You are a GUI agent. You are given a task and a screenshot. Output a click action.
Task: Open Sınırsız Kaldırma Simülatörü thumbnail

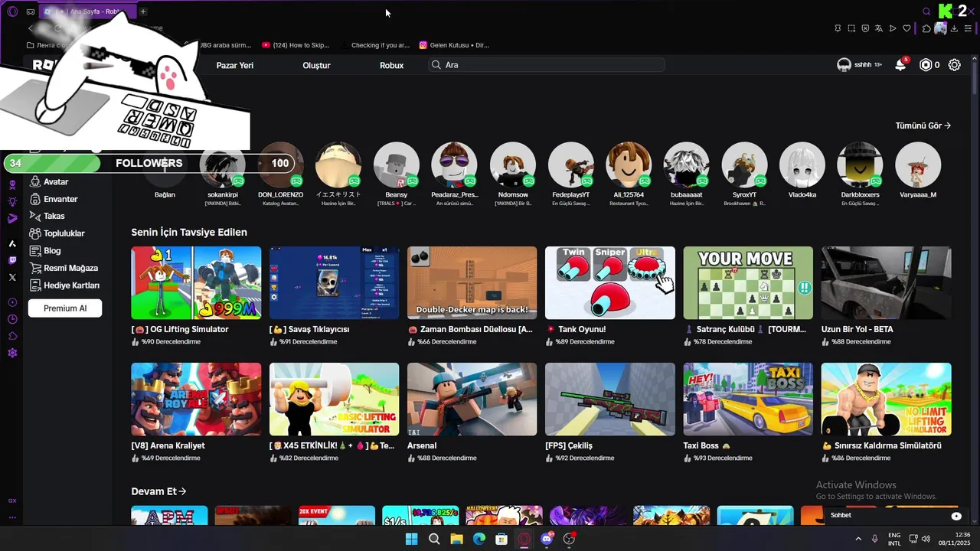(x=886, y=399)
